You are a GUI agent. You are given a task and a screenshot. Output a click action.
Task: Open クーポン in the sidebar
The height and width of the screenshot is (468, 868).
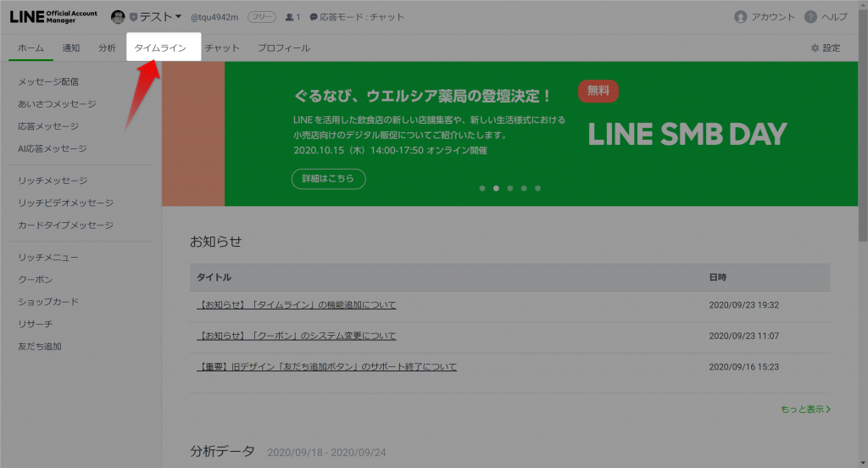pos(35,280)
